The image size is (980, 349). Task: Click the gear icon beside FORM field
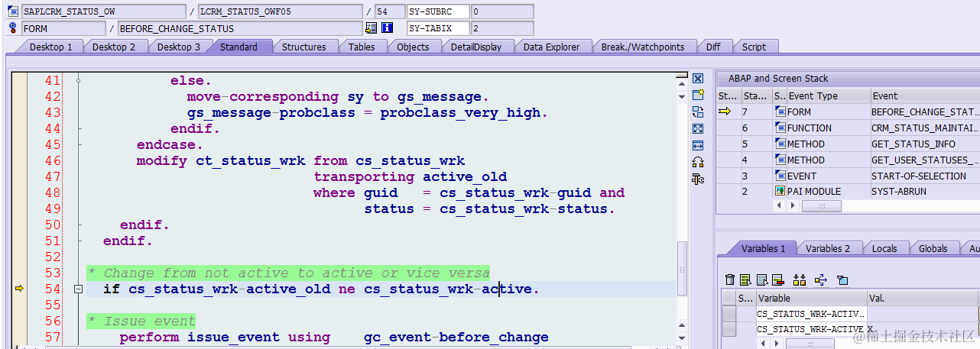pyautogui.click(x=13, y=28)
